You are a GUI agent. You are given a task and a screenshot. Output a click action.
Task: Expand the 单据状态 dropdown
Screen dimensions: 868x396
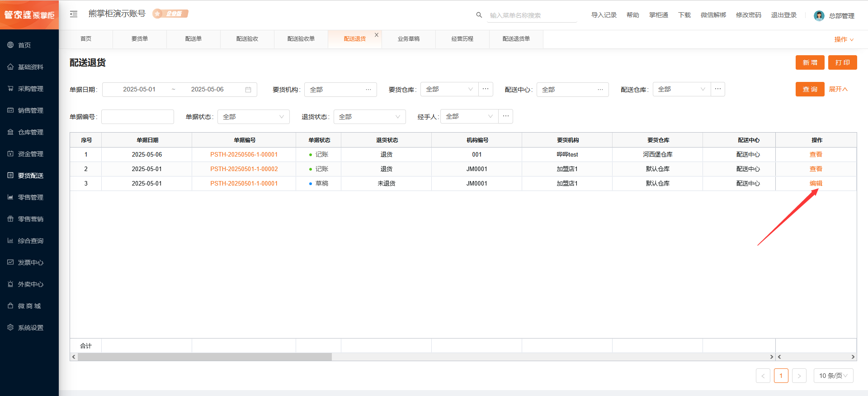[x=254, y=117]
